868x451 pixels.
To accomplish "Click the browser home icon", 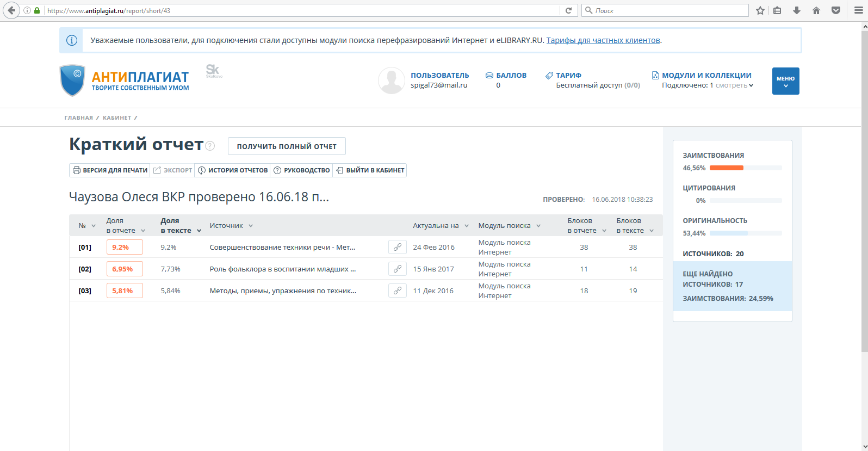I will pyautogui.click(x=816, y=10).
